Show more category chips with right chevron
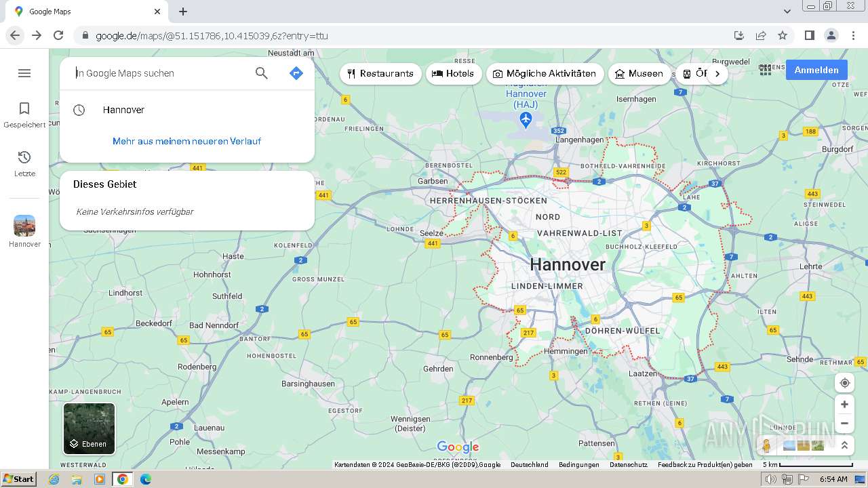The width and height of the screenshot is (868, 488). click(x=717, y=74)
